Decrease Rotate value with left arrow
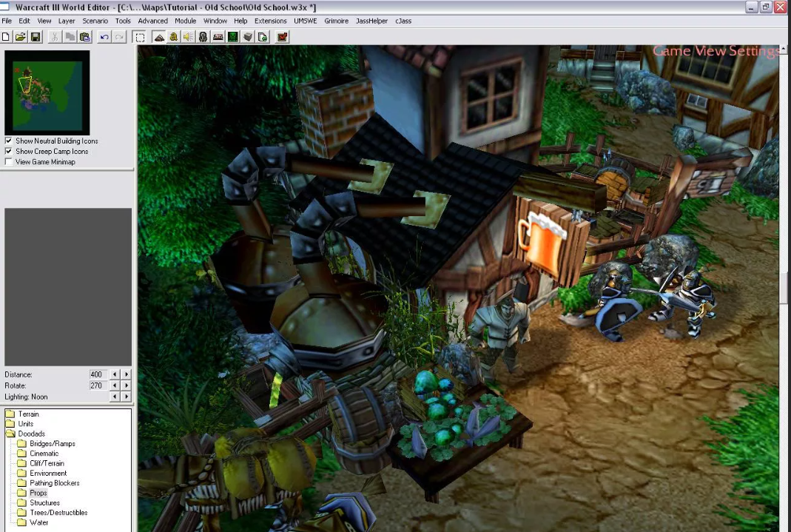 pyautogui.click(x=115, y=385)
